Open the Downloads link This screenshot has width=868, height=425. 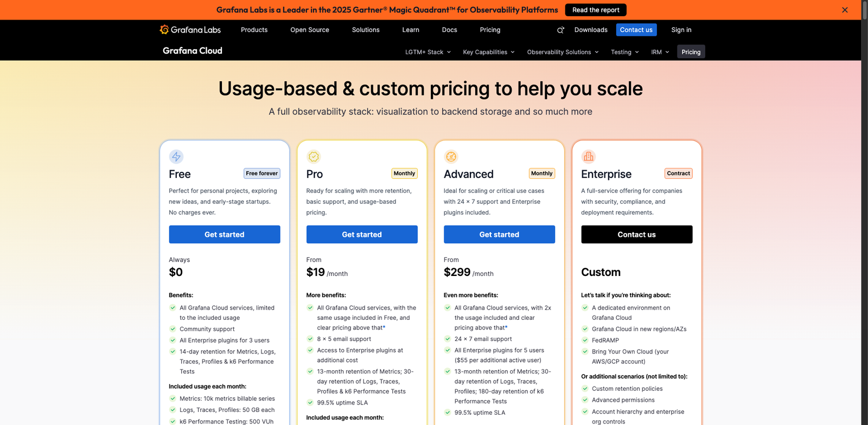[591, 30]
